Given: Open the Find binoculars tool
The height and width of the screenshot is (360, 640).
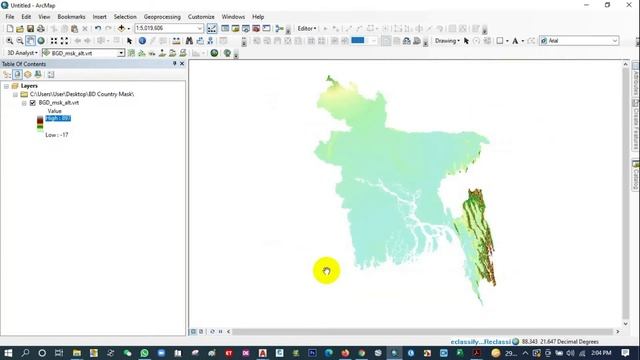Looking at the screenshot, I should click(x=189, y=41).
